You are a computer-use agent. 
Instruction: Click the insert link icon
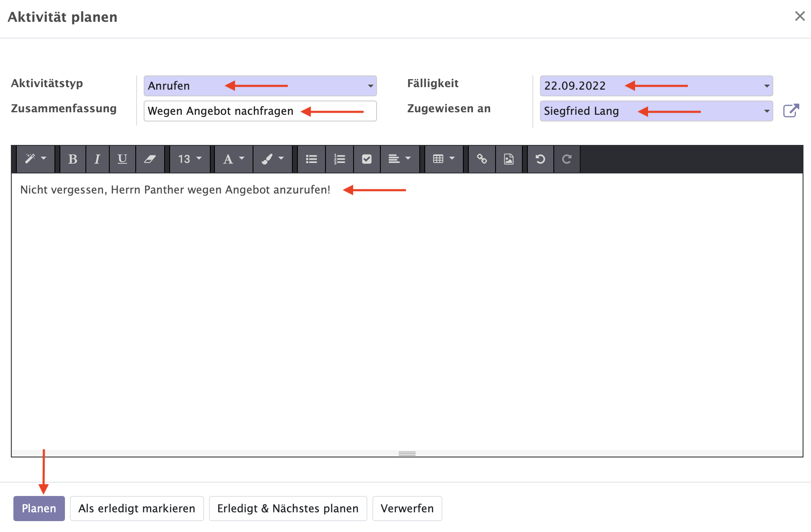coord(482,159)
